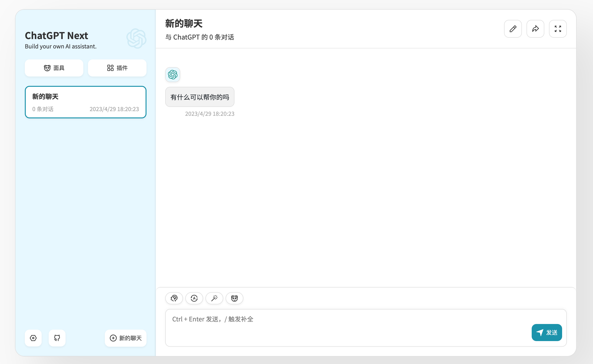Click the ChatGPT Next sidebar title
This screenshot has height=364, width=593.
tap(57, 36)
